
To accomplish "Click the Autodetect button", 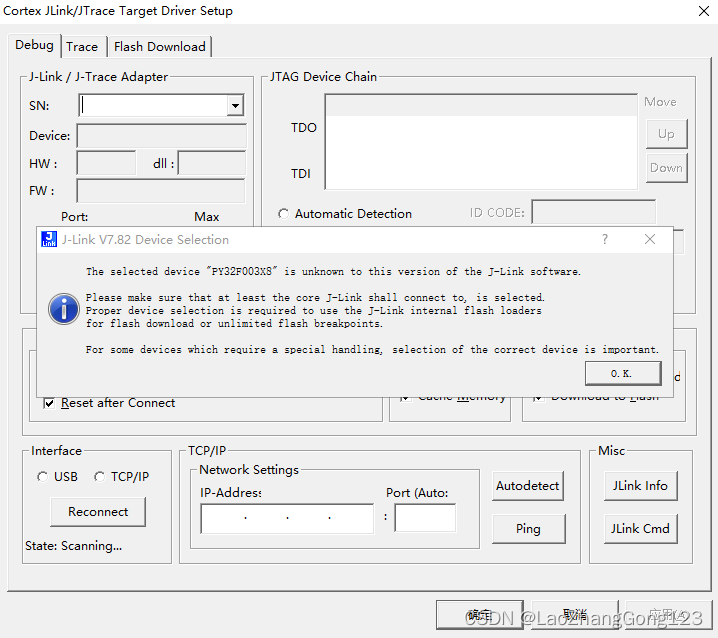I will coord(528,486).
